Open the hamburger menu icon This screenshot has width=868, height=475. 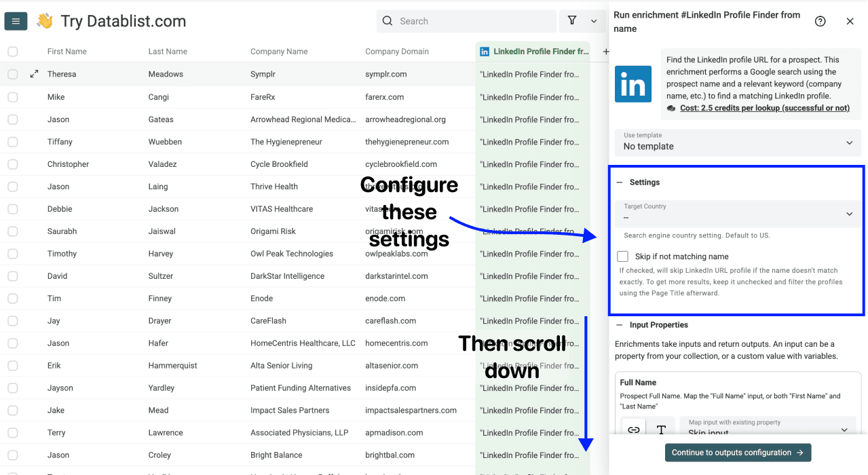(16, 21)
